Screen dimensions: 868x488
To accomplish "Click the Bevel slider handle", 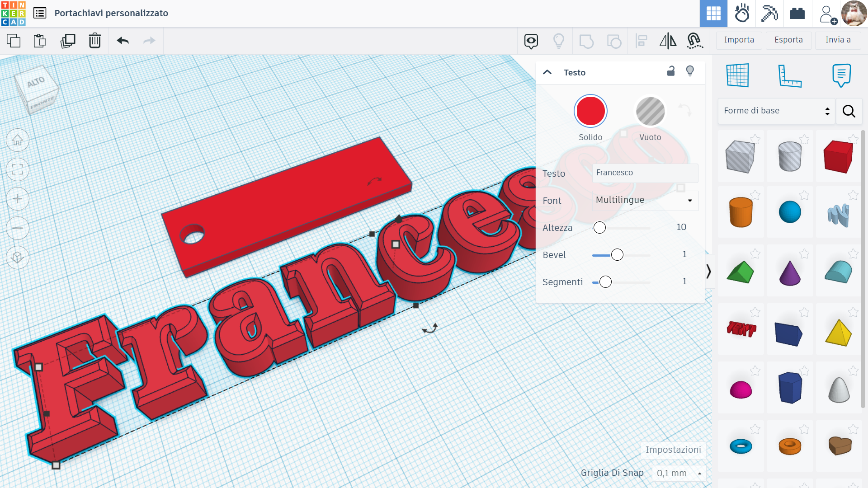I will (617, 255).
